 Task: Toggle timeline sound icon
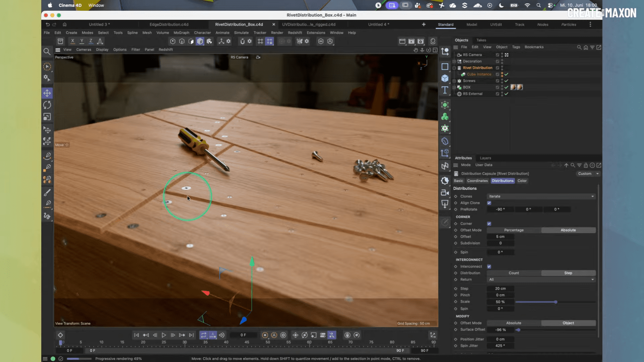click(222, 335)
